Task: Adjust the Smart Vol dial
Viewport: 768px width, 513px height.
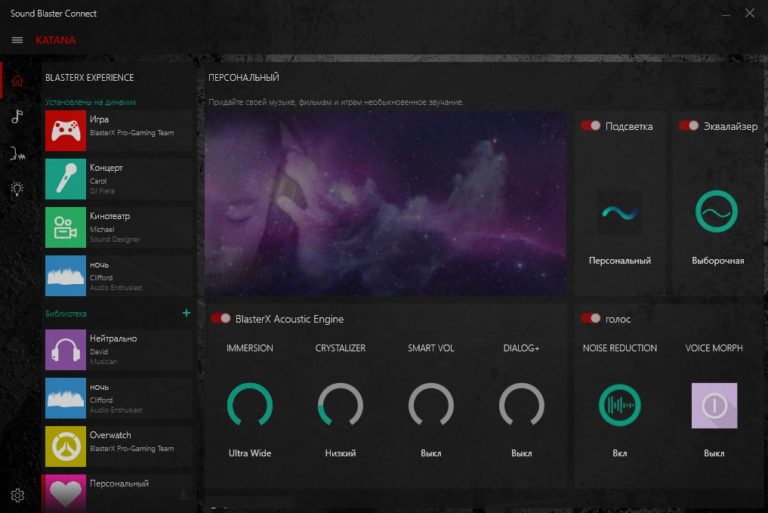Action: 431,405
